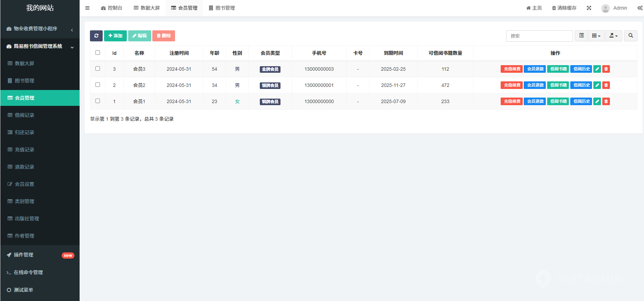The width and height of the screenshot is (644, 301).
Task: Open 类别管理 in the sidebar
Action: tap(40, 201)
